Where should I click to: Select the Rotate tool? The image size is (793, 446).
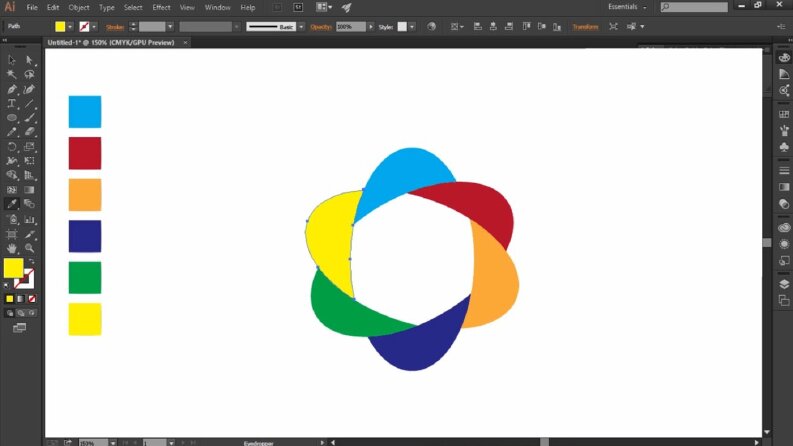pyautogui.click(x=12, y=147)
